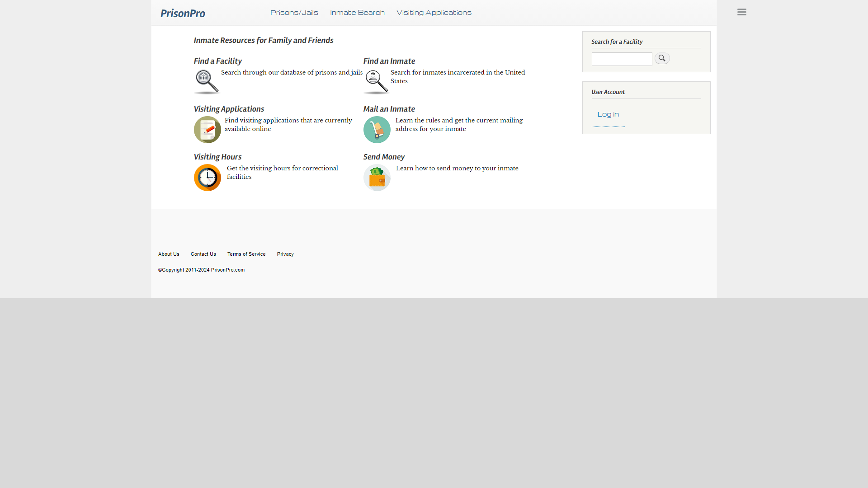Click "Search for inmates incarcerated in the United States"
This screenshot has height=488, width=868.
(458, 77)
